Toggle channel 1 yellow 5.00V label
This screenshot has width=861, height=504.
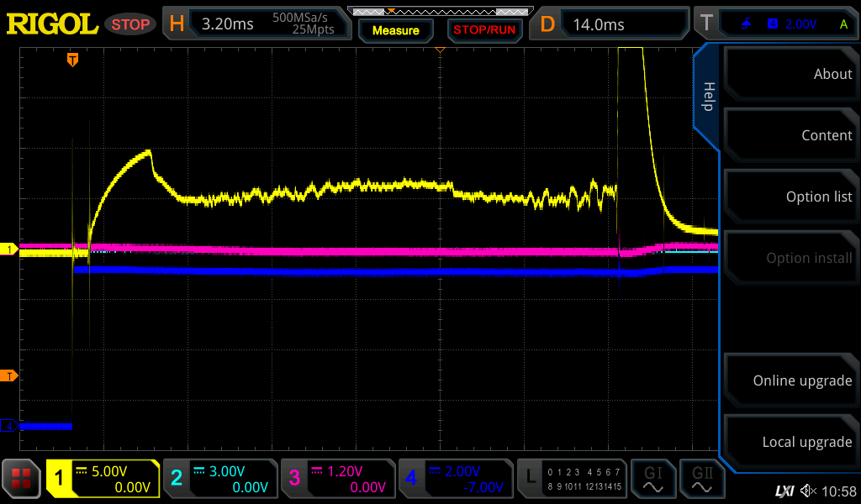(x=103, y=479)
